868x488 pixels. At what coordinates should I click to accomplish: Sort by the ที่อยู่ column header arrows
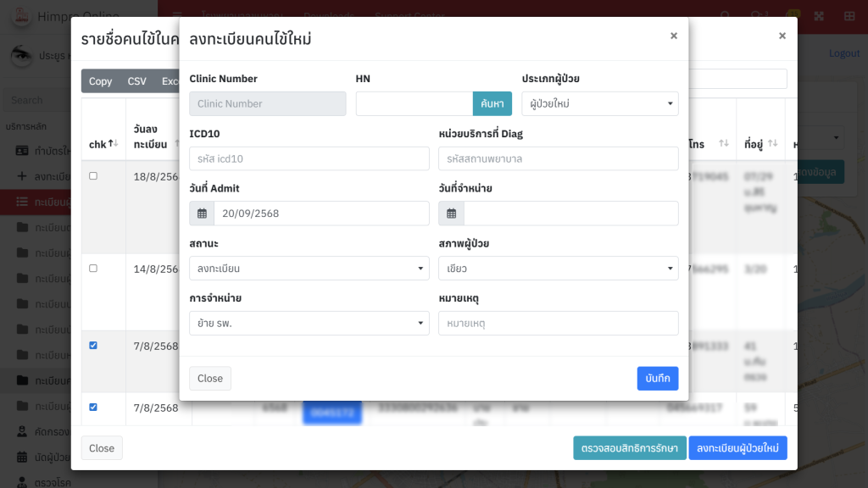pyautogui.click(x=773, y=144)
